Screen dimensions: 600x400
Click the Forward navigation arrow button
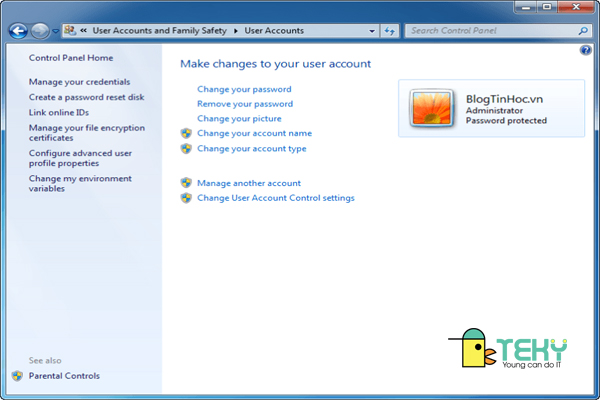click(x=40, y=31)
